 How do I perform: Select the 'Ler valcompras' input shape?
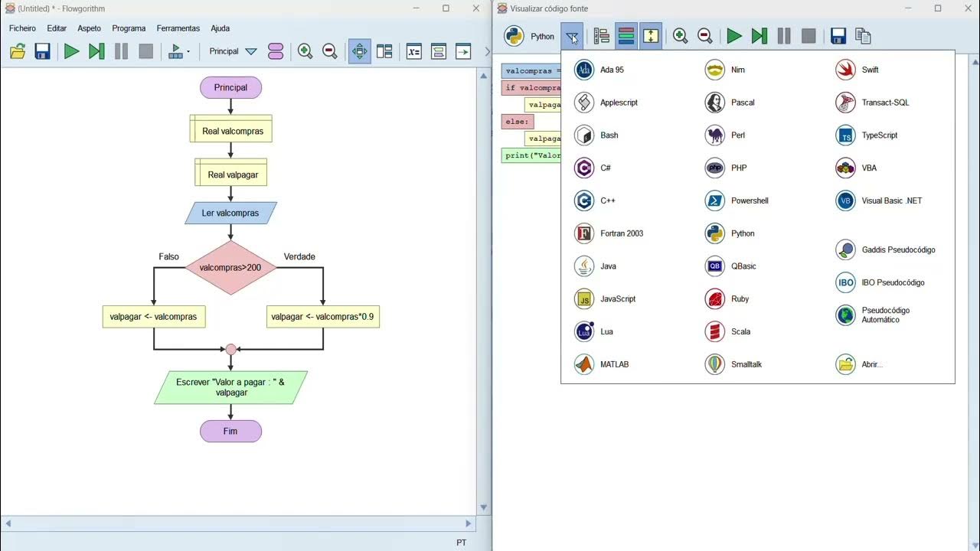pos(230,213)
